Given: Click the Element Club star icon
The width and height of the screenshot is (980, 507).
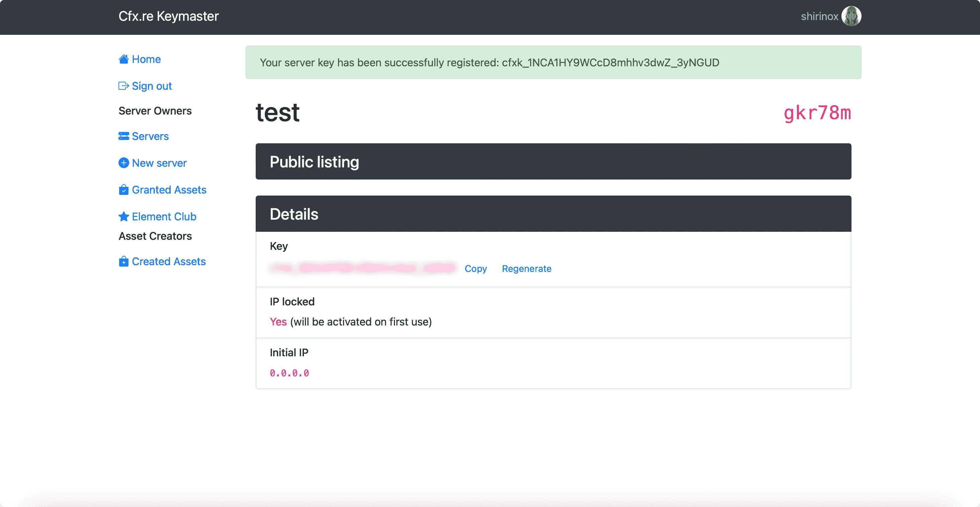Looking at the screenshot, I should pos(123,217).
